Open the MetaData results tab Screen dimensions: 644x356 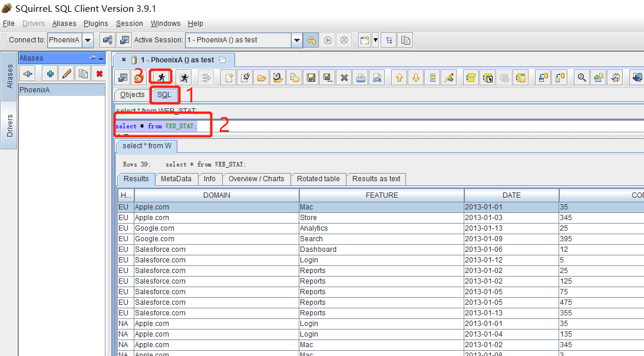pos(176,179)
